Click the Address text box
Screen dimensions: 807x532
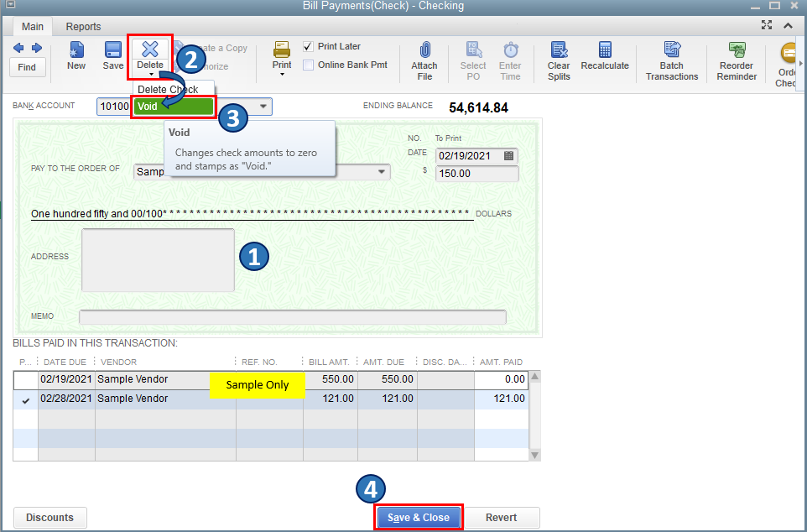click(x=158, y=260)
